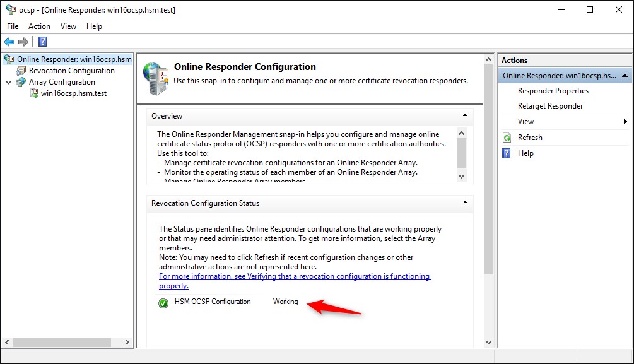
Task: Click the Refresh icon in Actions pane
Action: 507,138
